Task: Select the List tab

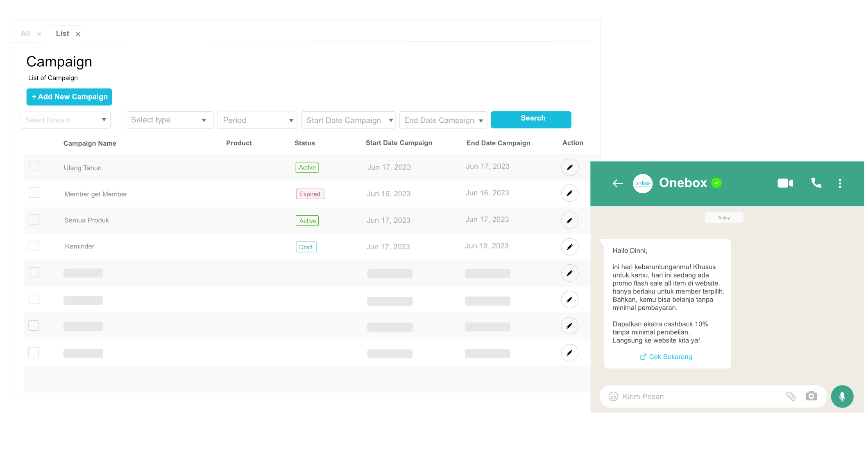Action: (x=62, y=34)
